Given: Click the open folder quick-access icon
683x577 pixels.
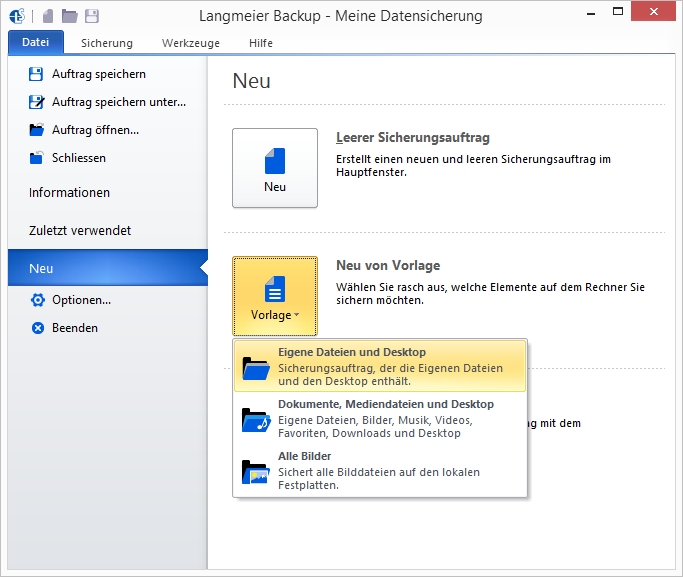Looking at the screenshot, I should pos(69,16).
